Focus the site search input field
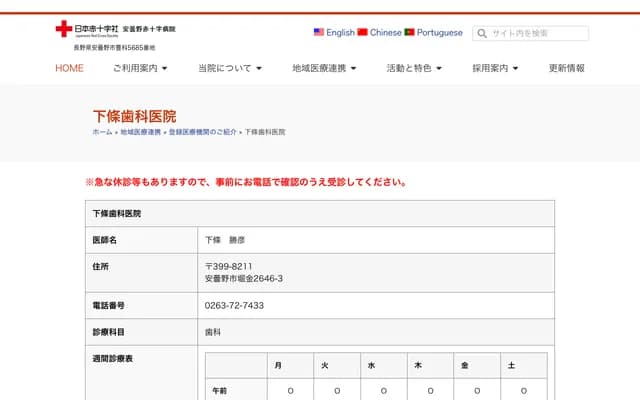 537,33
